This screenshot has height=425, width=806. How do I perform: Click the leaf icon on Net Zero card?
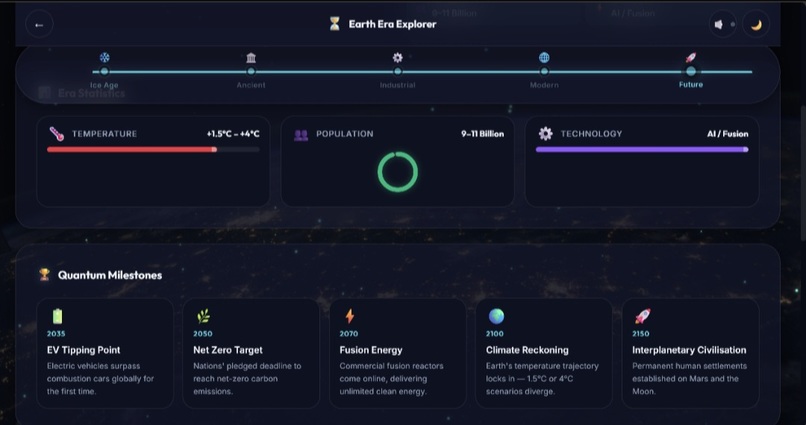(x=204, y=316)
